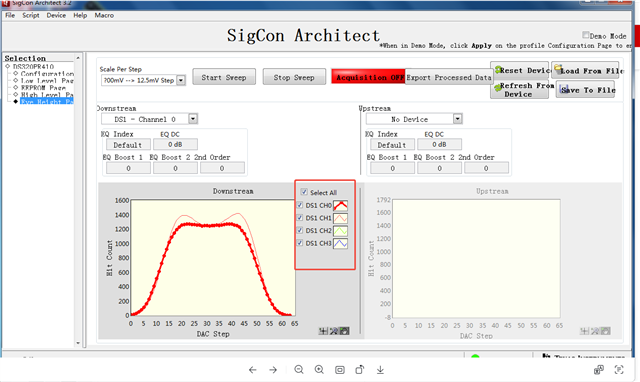Image resolution: width=640 pixels, height=382 pixels.
Task: Open the Scale Per Step dropdown
Action: point(181,80)
